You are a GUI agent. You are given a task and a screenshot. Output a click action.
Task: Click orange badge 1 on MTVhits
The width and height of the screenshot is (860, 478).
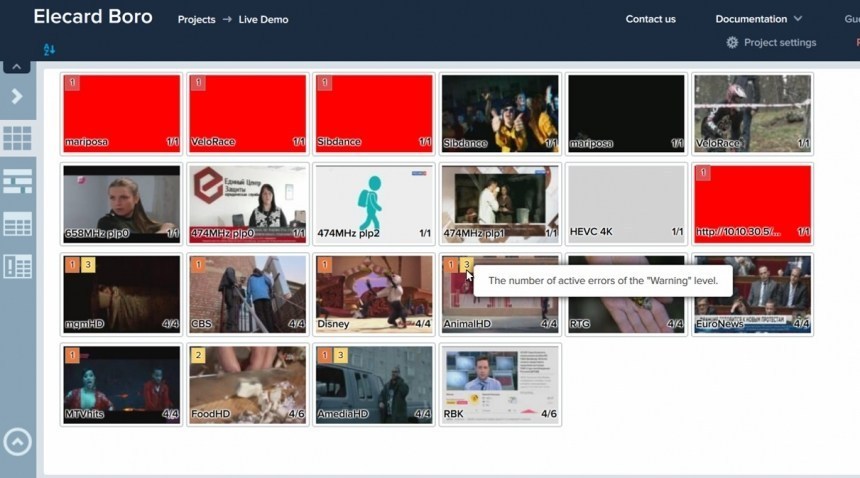pos(72,355)
